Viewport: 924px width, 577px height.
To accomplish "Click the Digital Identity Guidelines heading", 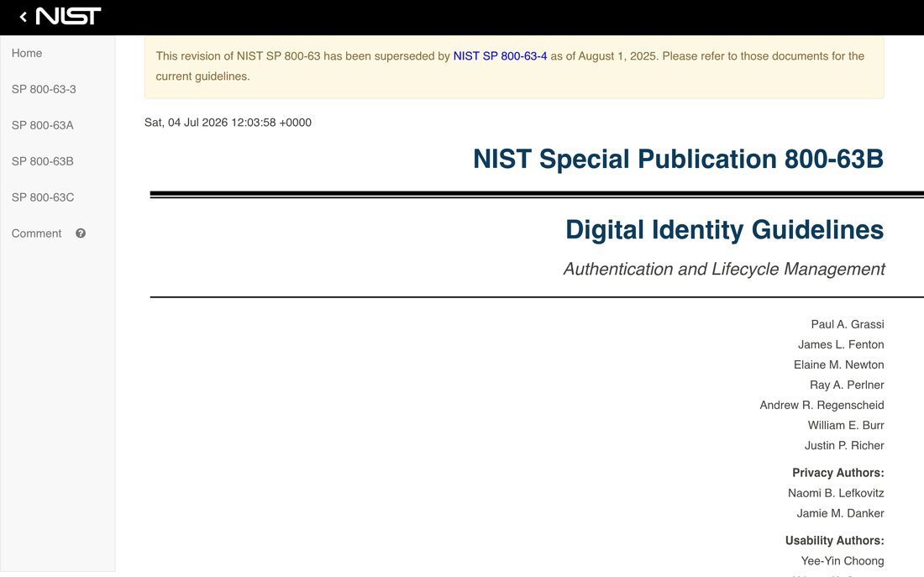I will tap(724, 230).
